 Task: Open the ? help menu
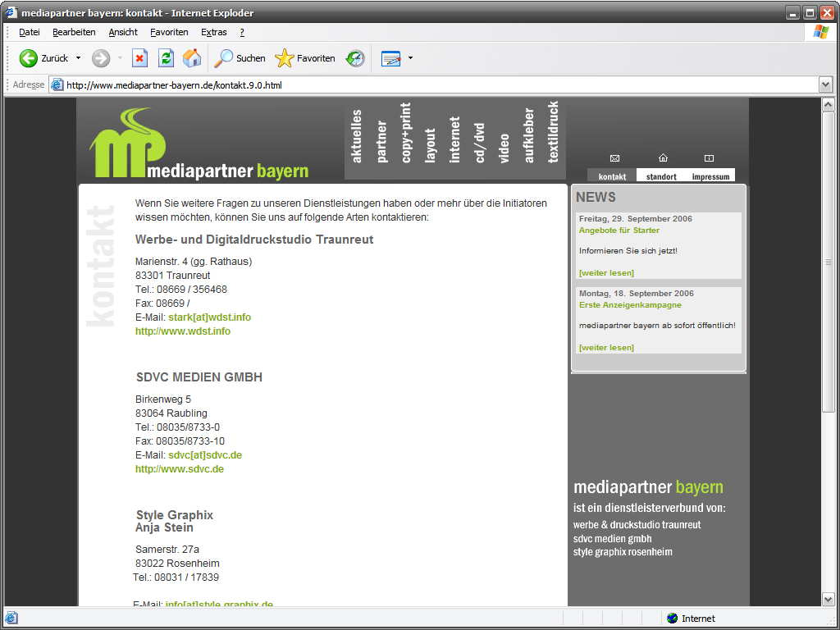coord(242,32)
